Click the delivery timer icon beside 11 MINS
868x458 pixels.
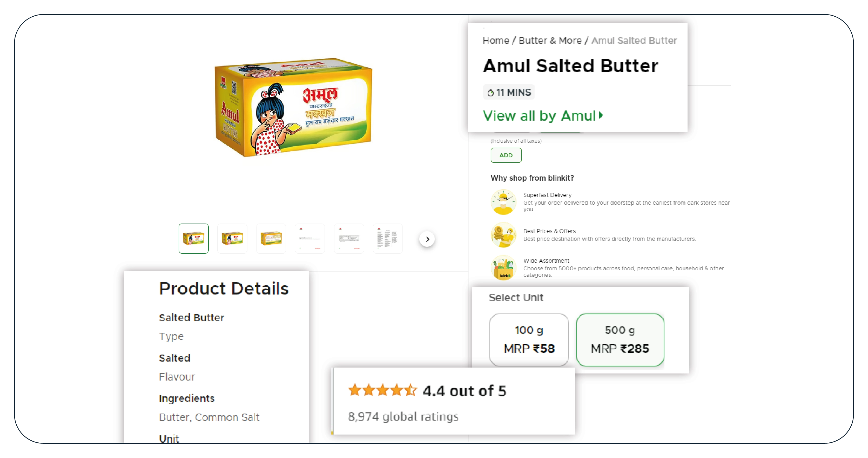click(491, 93)
